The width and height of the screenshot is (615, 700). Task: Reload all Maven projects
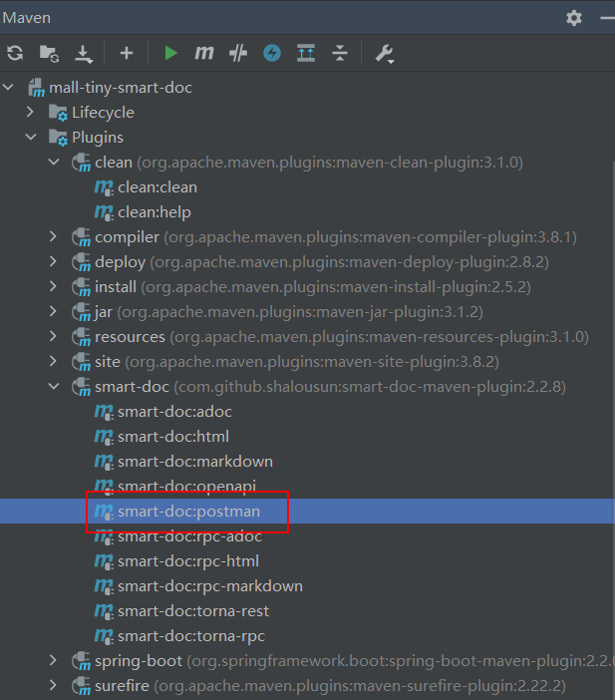[15, 53]
